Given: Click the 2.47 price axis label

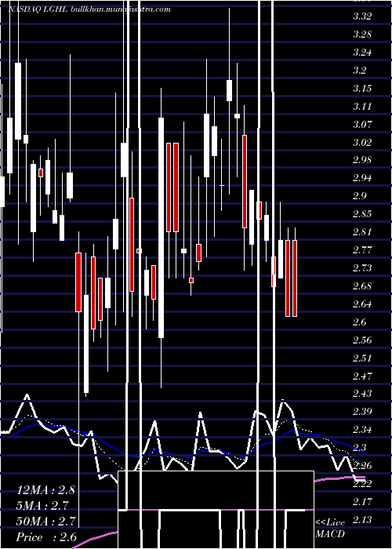Looking at the screenshot, I should [x=362, y=376].
